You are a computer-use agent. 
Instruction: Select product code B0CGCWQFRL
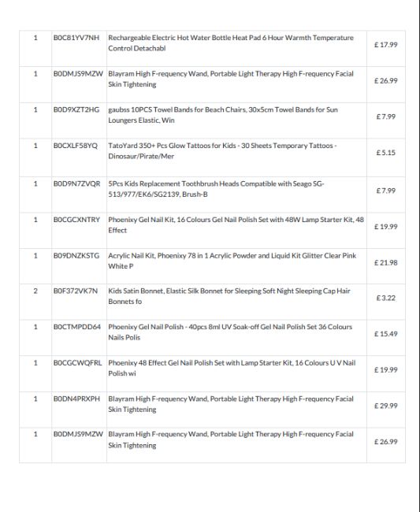click(77, 363)
